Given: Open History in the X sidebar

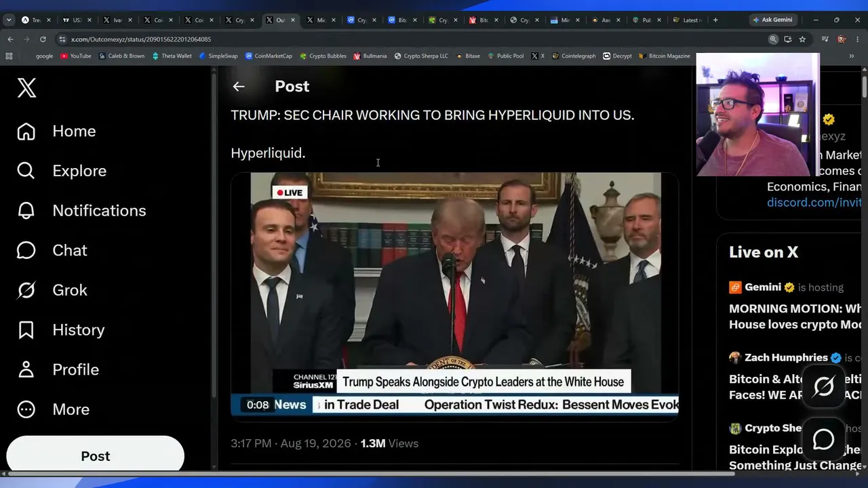Looking at the screenshot, I should click(60, 330).
